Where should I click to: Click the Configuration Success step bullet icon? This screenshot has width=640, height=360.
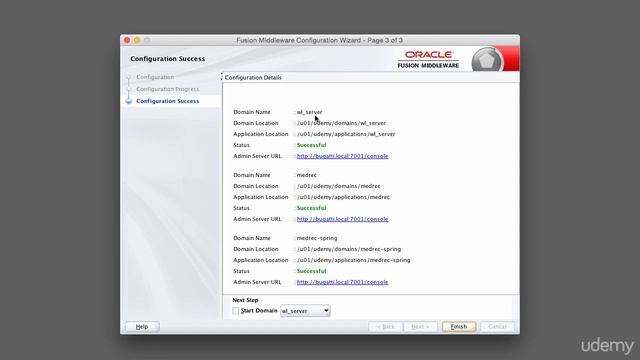(x=129, y=101)
